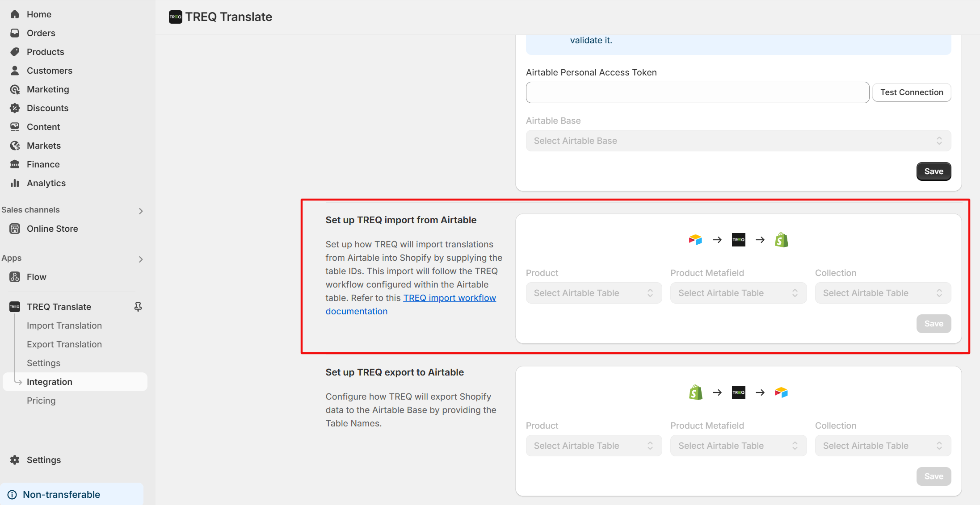Open import Product Metafield table dropdown
This screenshot has width=980, height=505.
(738, 293)
